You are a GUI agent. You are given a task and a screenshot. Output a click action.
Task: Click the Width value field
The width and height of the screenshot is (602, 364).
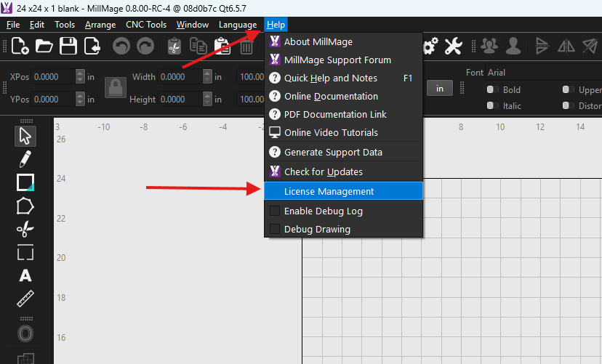(x=180, y=77)
